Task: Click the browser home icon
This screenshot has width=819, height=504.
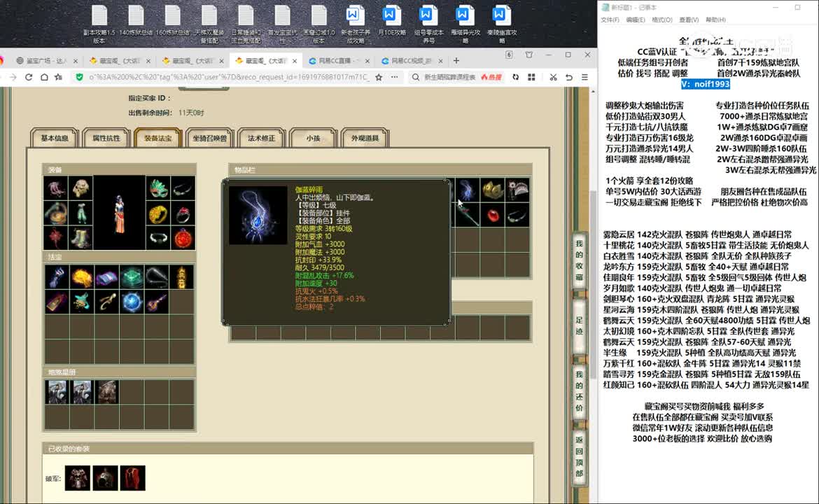Action: point(44,77)
